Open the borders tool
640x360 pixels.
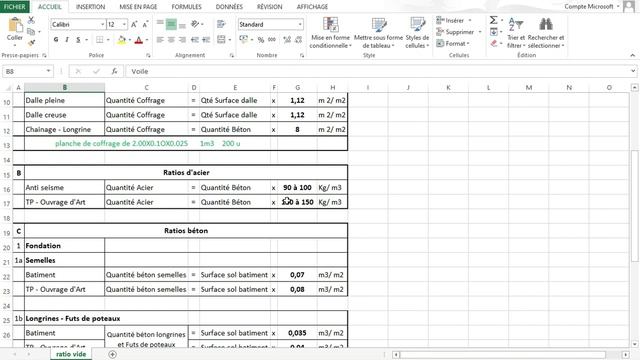tap(99, 40)
